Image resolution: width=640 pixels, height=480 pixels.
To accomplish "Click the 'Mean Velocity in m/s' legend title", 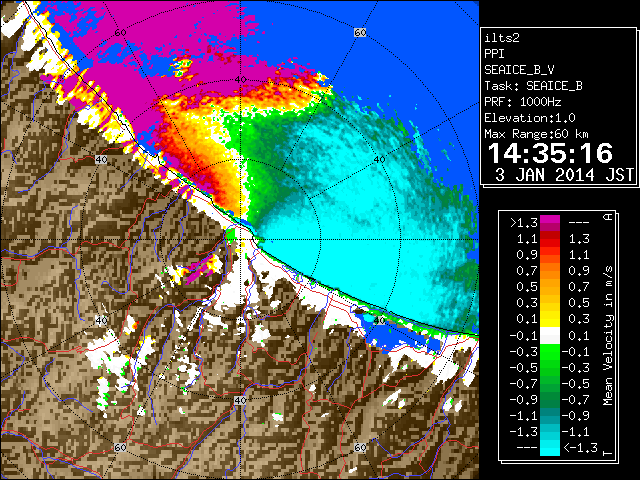I will [608, 336].
